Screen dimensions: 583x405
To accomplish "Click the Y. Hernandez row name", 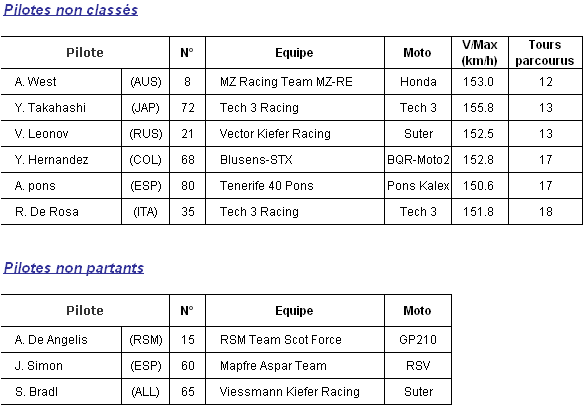I will [x=52, y=160].
